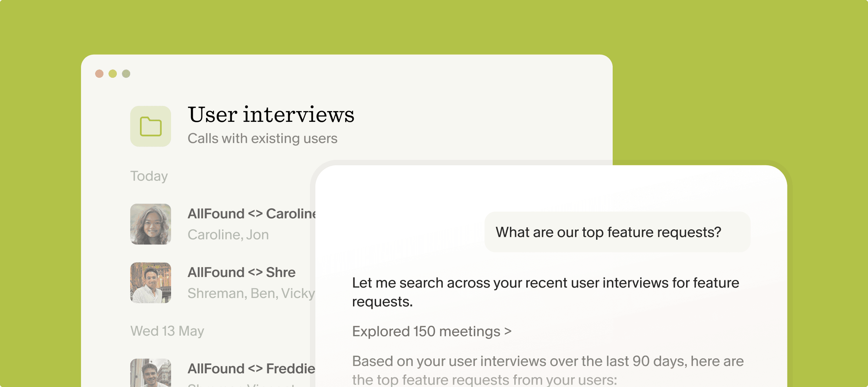Click the 'Based on your user interviews' summary
Screen dimensions: 868x387
point(548,370)
